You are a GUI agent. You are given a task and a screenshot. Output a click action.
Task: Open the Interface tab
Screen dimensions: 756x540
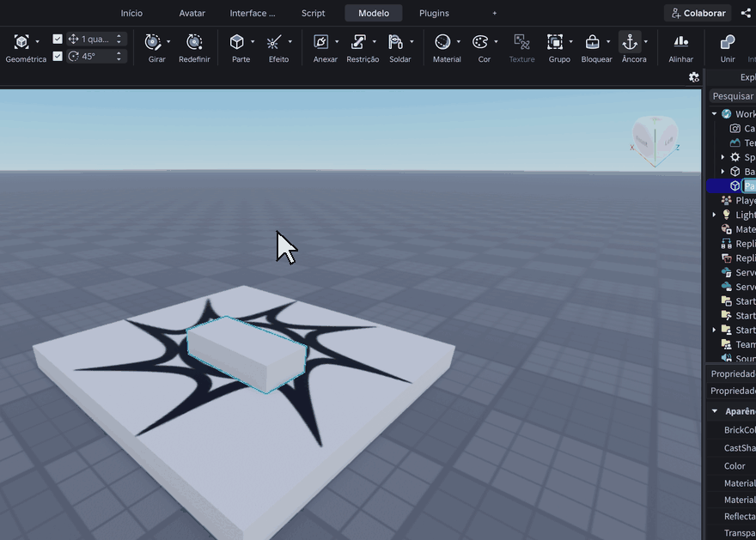(253, 13)
